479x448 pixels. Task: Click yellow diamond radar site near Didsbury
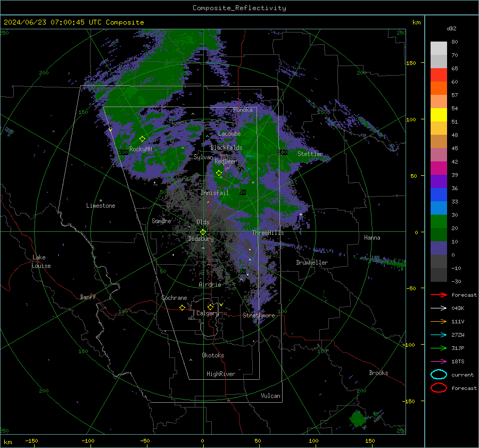coord(203,232)
